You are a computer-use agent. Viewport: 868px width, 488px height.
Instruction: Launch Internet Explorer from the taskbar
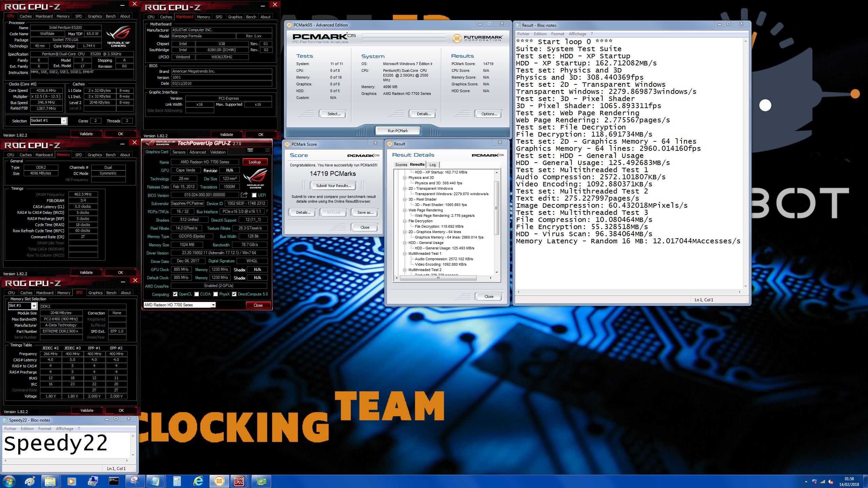(198, 481)
